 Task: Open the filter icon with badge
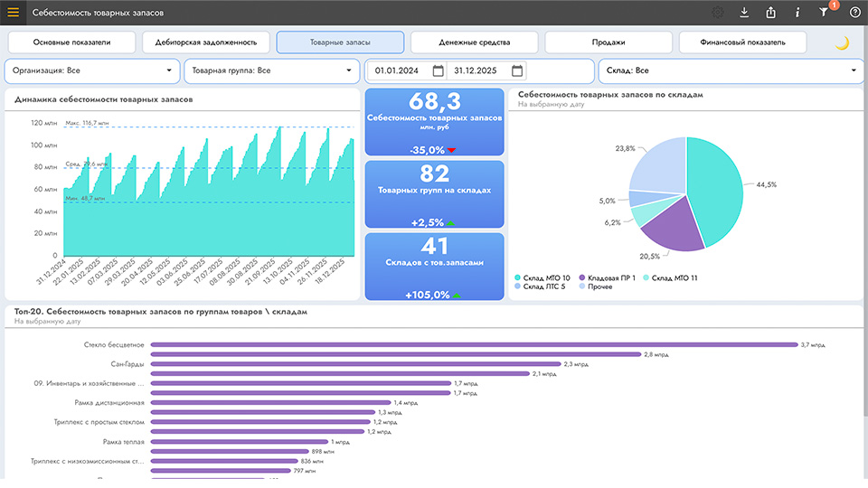825,12
